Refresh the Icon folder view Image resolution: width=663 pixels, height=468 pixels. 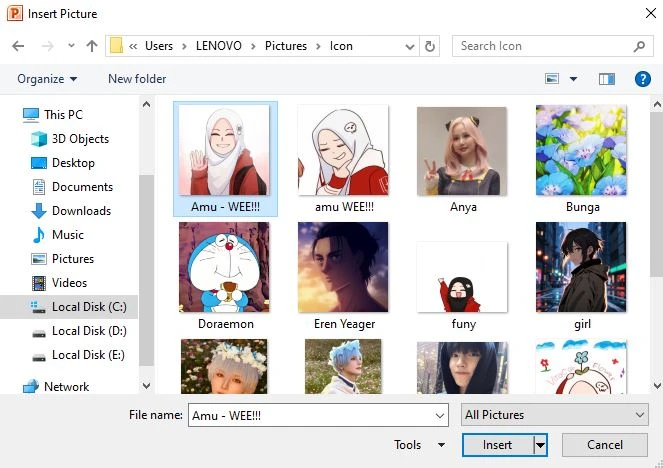pyautogui.click(x=430, y=46)
